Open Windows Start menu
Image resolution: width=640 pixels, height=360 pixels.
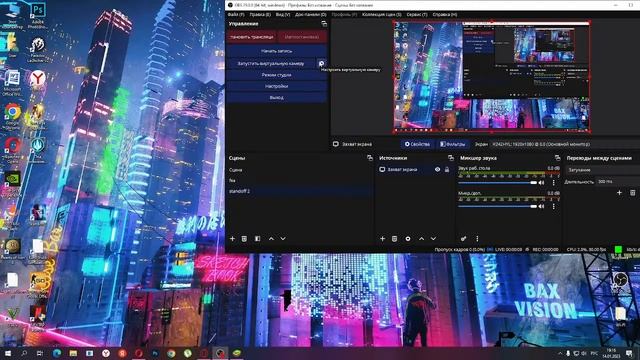pos(8,353)
